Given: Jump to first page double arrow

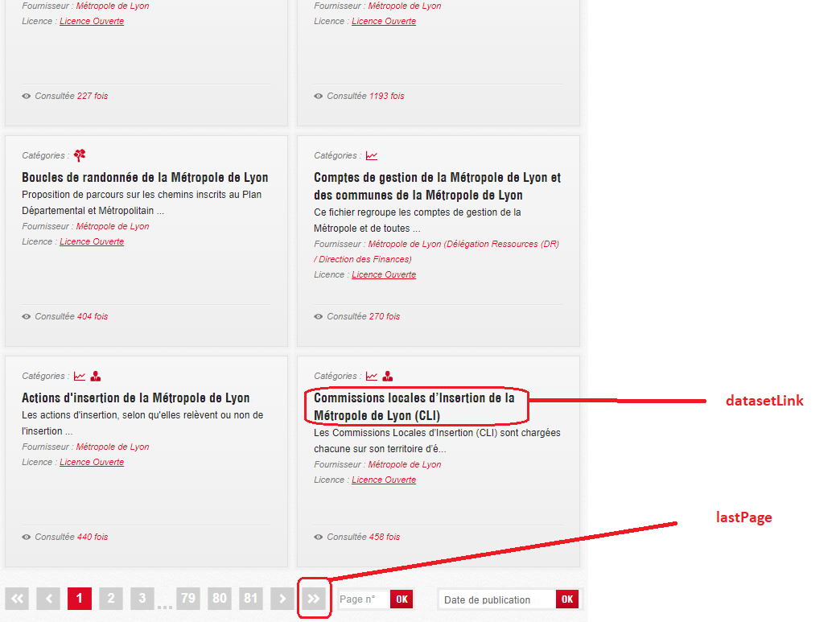Looking at the screenshot, I should coord(17,599).
